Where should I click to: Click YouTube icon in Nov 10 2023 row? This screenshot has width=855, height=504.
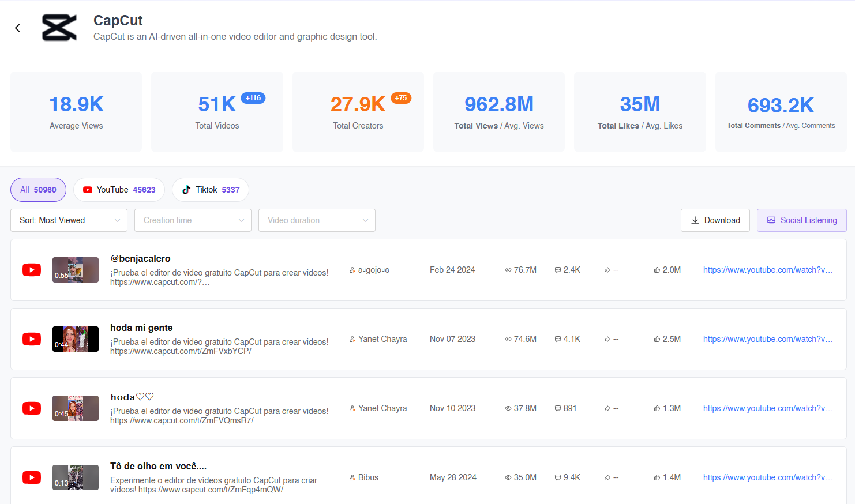32,408
